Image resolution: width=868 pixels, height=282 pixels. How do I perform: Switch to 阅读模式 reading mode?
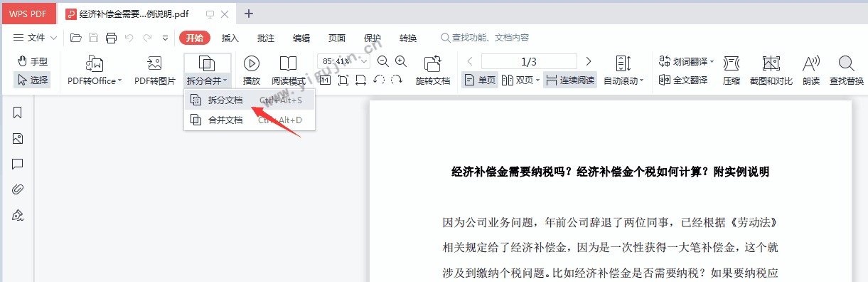(x=288, y=70)
